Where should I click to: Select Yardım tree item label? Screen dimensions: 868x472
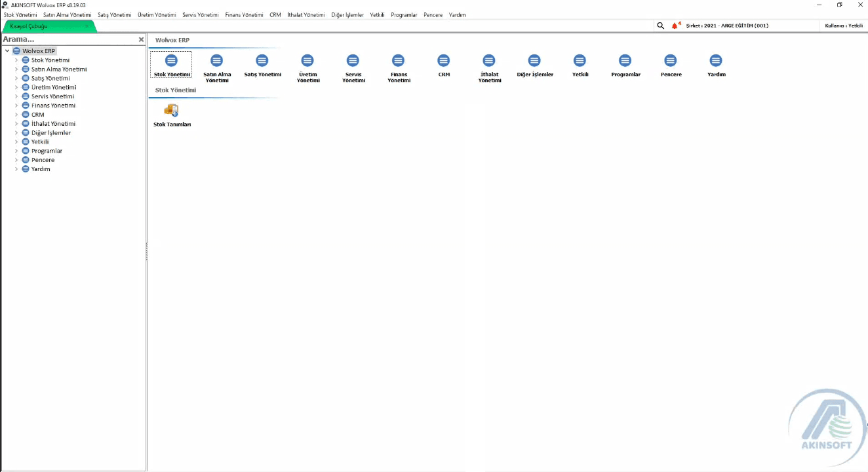pos(41,169)
